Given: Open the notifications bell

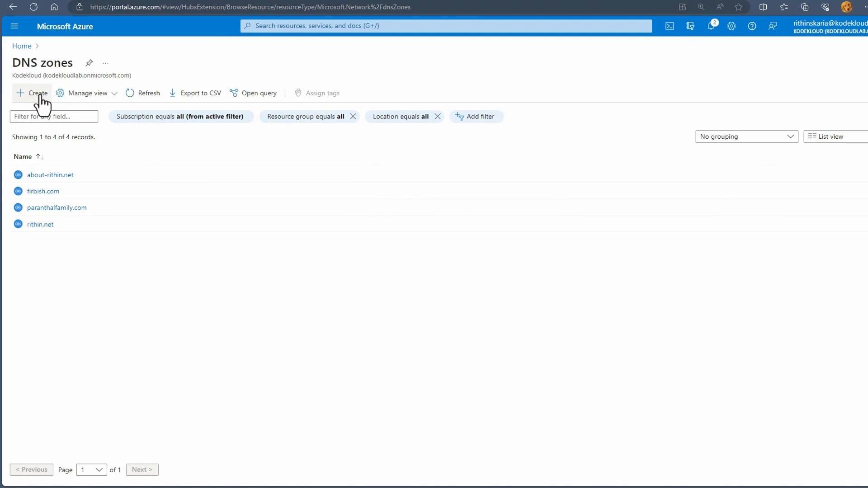Looking at the screenshot, I should point(711,26).
